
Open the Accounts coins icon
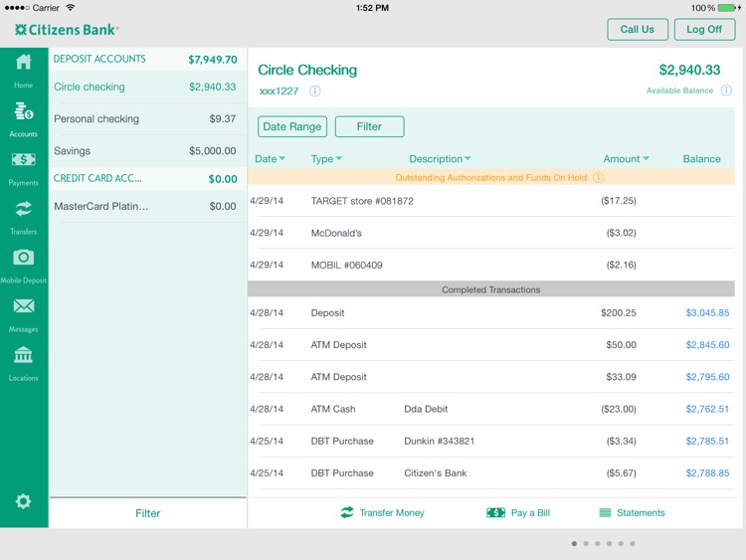tap(23, 110)
